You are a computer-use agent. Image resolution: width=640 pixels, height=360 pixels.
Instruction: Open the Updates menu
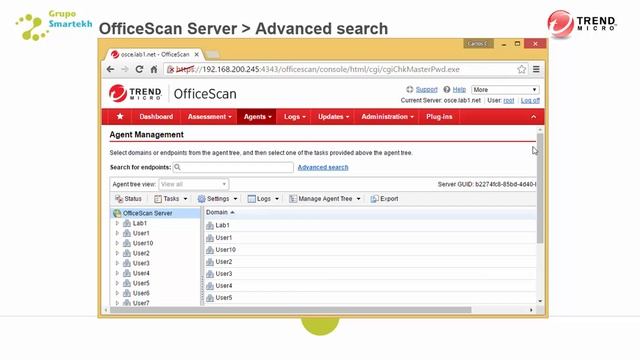click(333, 117)
